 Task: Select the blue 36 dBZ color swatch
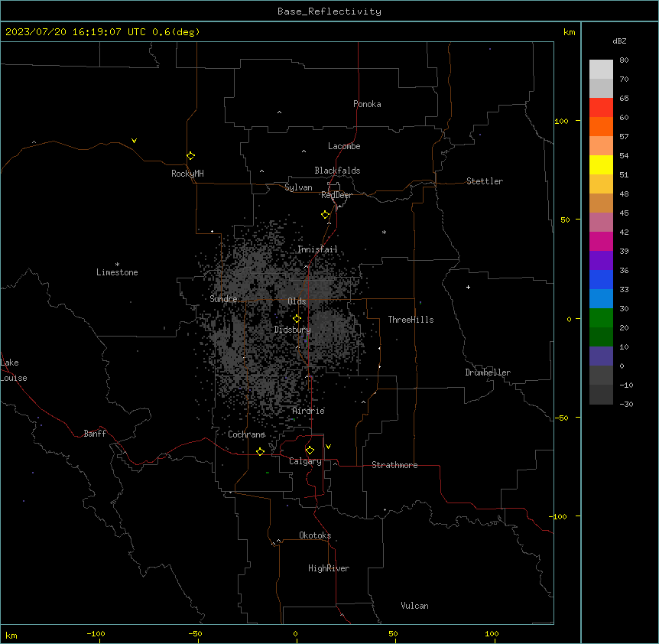pyautogui.click(x=601, y=279)
